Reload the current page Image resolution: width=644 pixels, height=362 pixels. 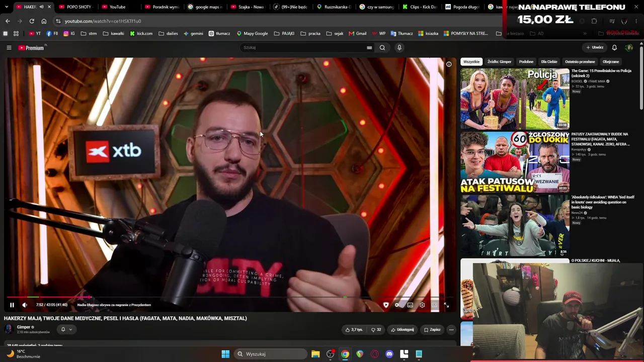(x=32, y=21)
